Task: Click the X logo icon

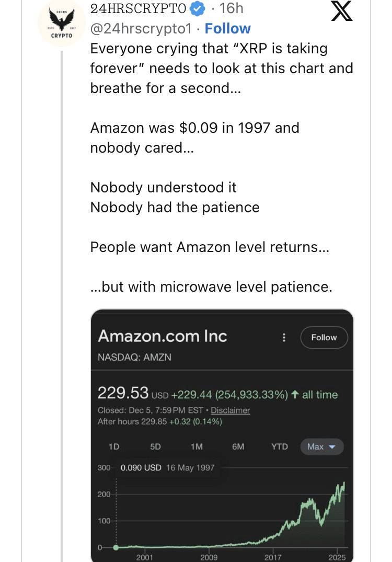Action: (342, 12)
